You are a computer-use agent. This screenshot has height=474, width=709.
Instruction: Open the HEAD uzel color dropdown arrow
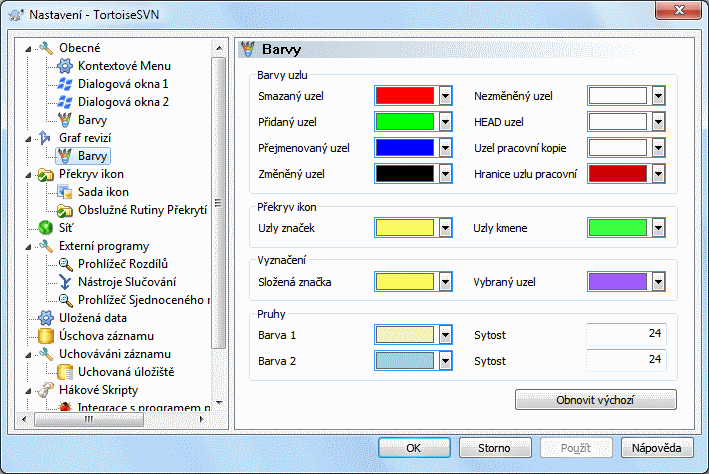658,122
